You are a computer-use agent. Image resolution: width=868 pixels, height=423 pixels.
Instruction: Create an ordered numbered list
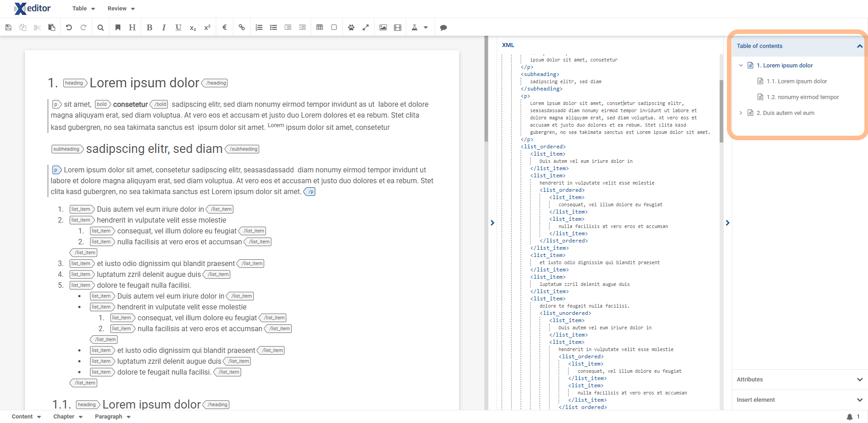point(259,28)
